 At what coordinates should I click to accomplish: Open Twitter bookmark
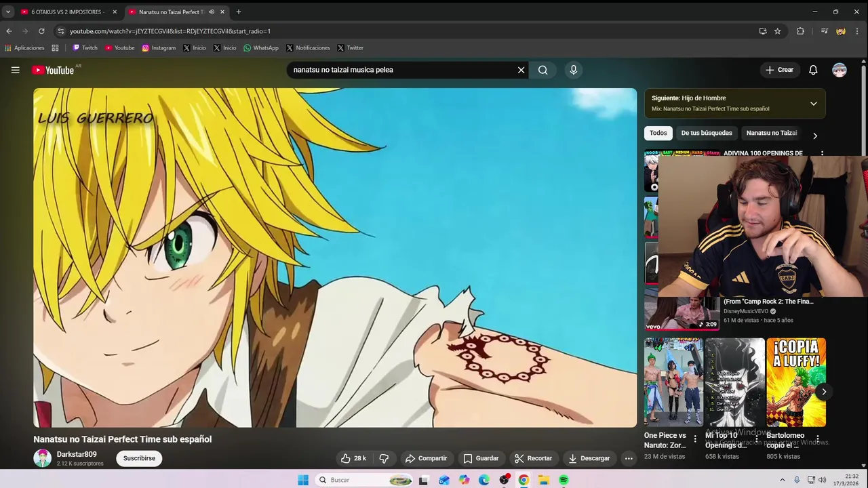tap(351, 48)
